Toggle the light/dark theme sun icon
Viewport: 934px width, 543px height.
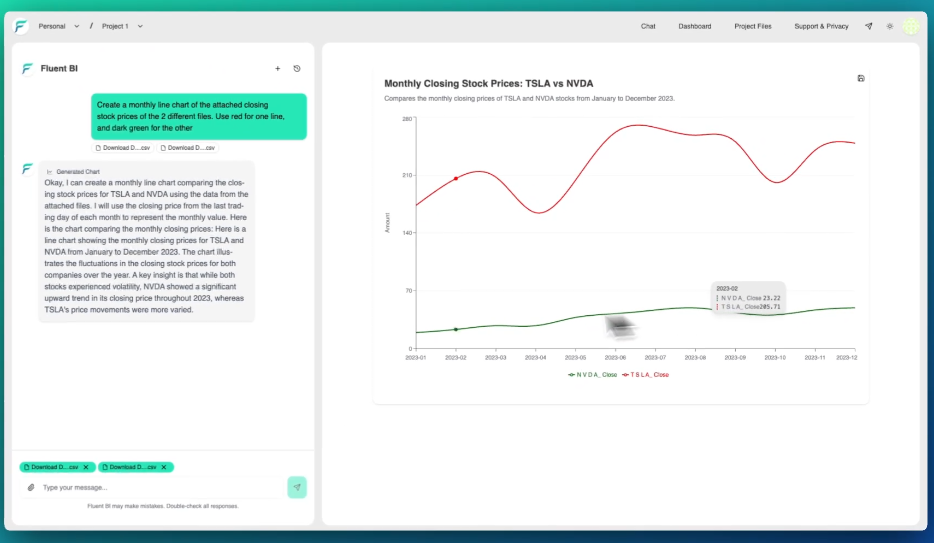click(889, 26)
